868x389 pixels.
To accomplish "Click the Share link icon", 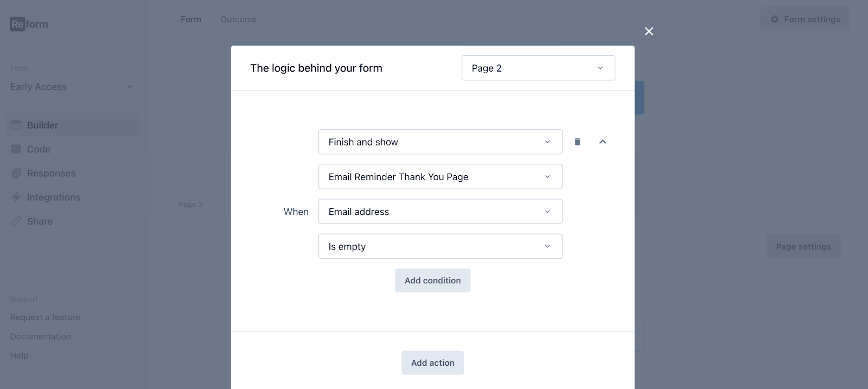I will click(x=16, y=221).
